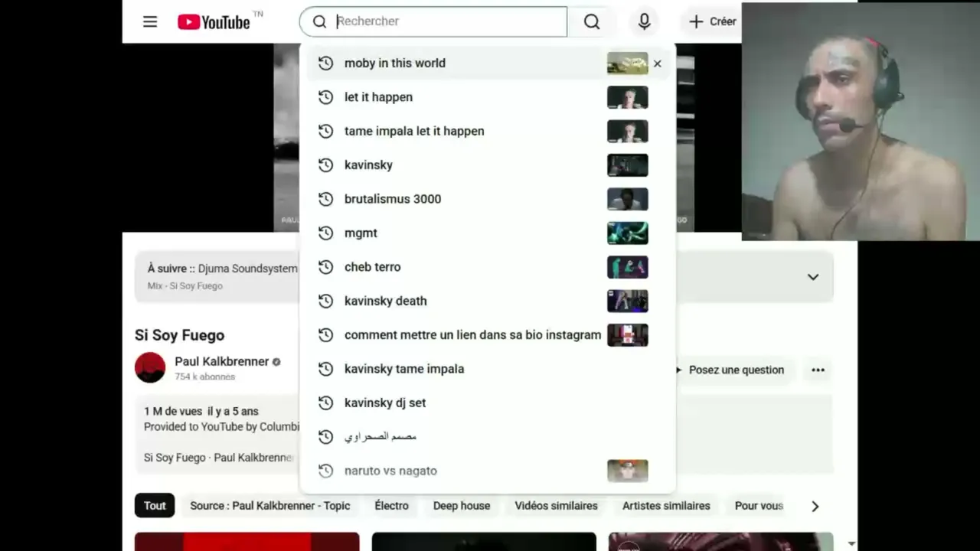
Task: Select the Électro filter chip
Action: point(391,506)
